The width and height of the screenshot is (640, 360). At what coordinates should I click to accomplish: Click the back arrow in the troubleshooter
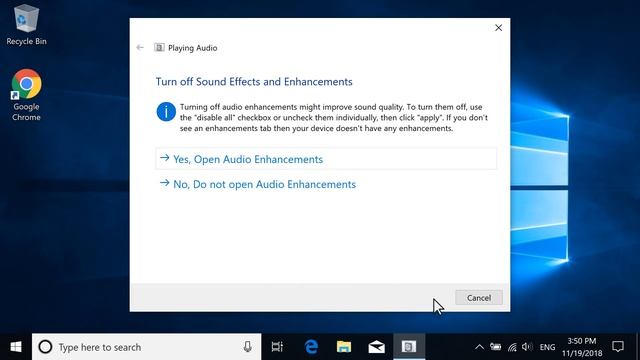coord(140,48)
